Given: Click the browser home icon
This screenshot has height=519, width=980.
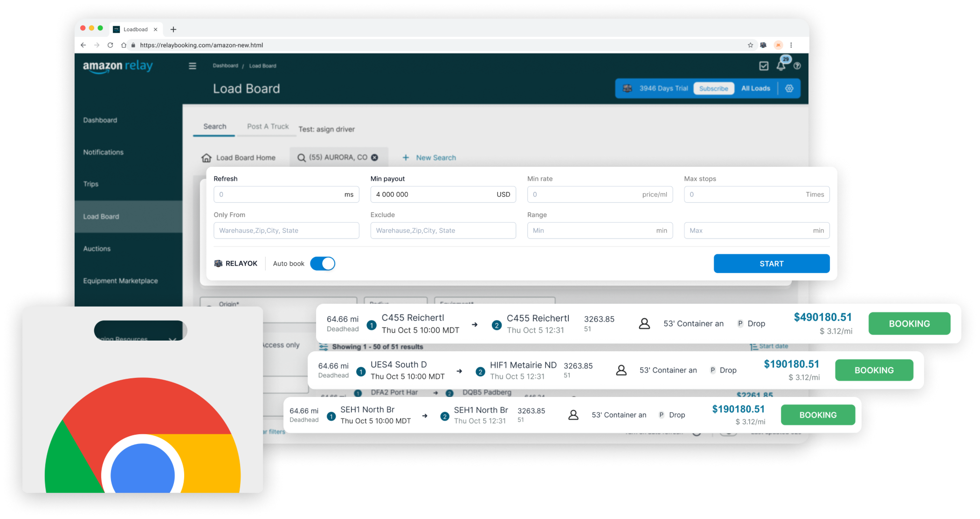Looking at the screenshot, I should (124, 45).
